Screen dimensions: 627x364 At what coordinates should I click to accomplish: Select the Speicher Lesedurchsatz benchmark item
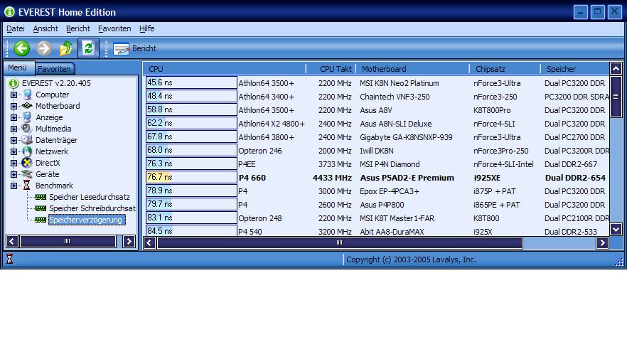90,197
